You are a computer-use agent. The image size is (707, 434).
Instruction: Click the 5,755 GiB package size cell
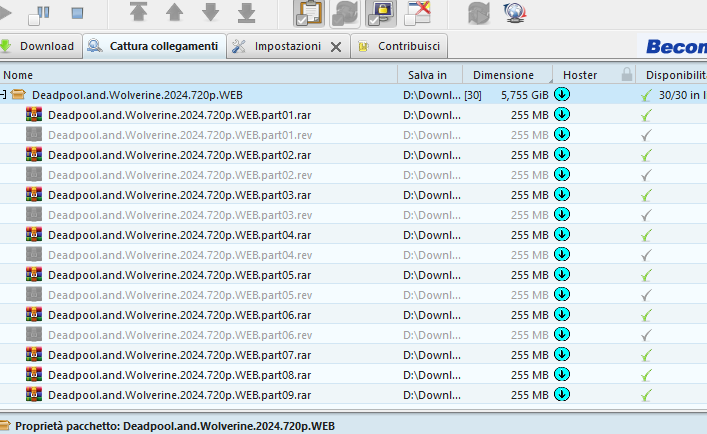(x=524, y=95)
